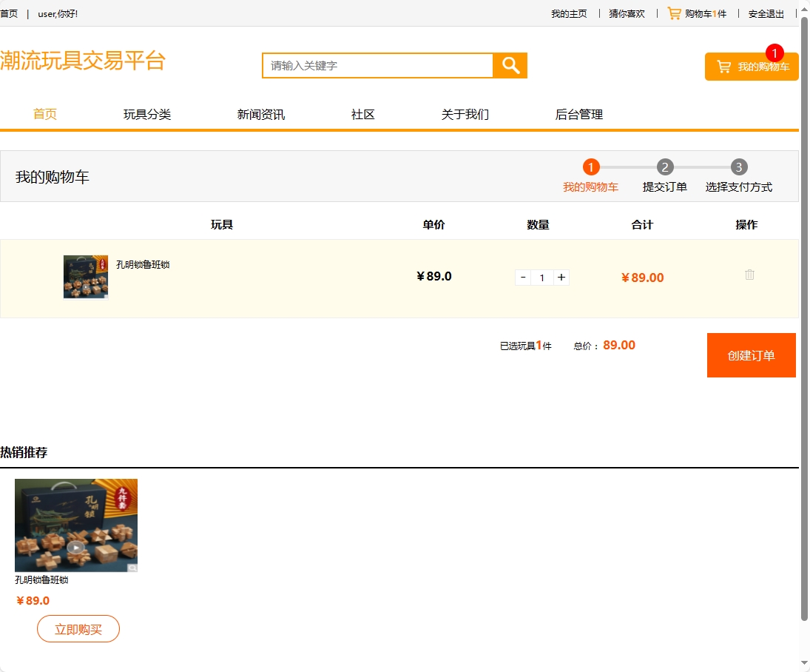Screen dimensions: 810x672
Task: Click 安全退出 to log out
Action: click(x=765, y=13)
